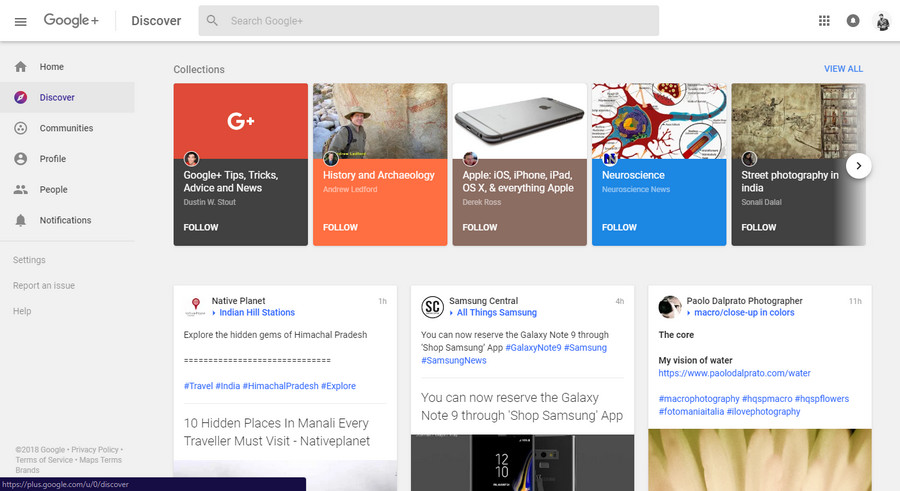Click the #ilovephotography hashtag

(x=763, y=411)
